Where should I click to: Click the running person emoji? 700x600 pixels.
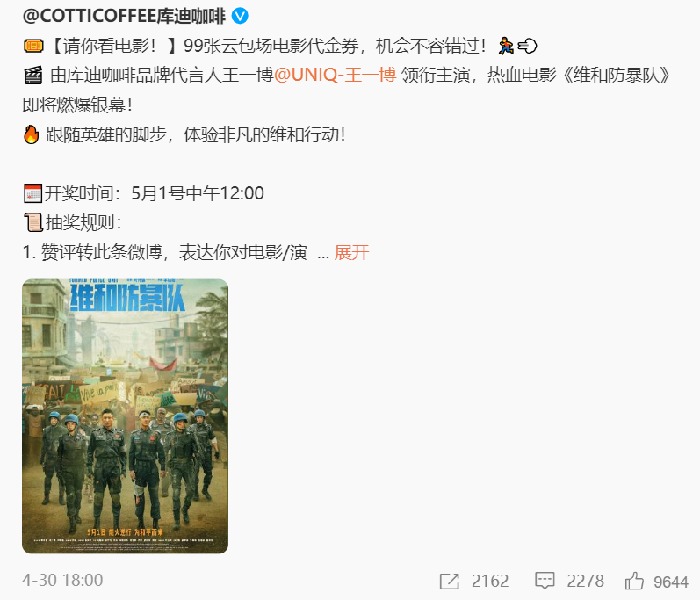(x=506, y=46)
